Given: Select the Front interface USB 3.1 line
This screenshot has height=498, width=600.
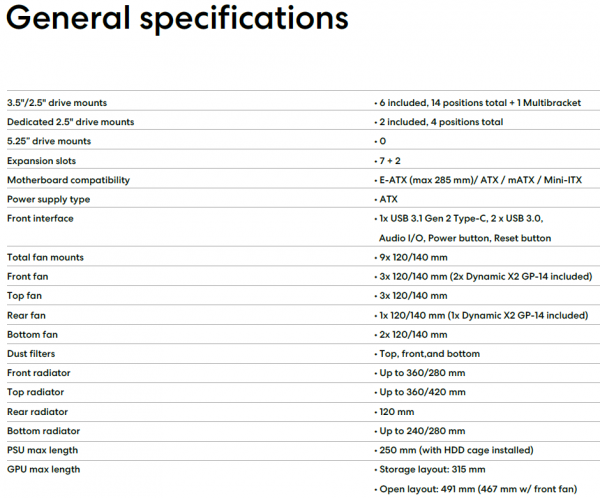Looking at the screenshot, I should tap(461, 219).
